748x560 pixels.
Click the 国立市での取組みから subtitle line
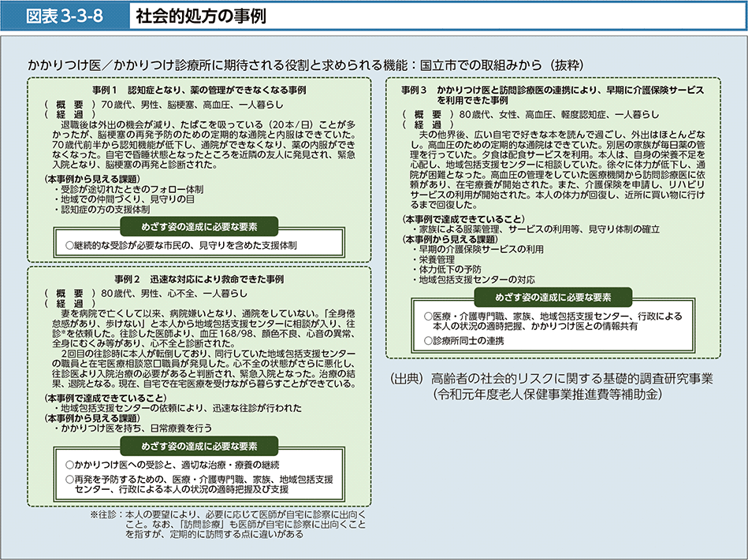[305, 64]
